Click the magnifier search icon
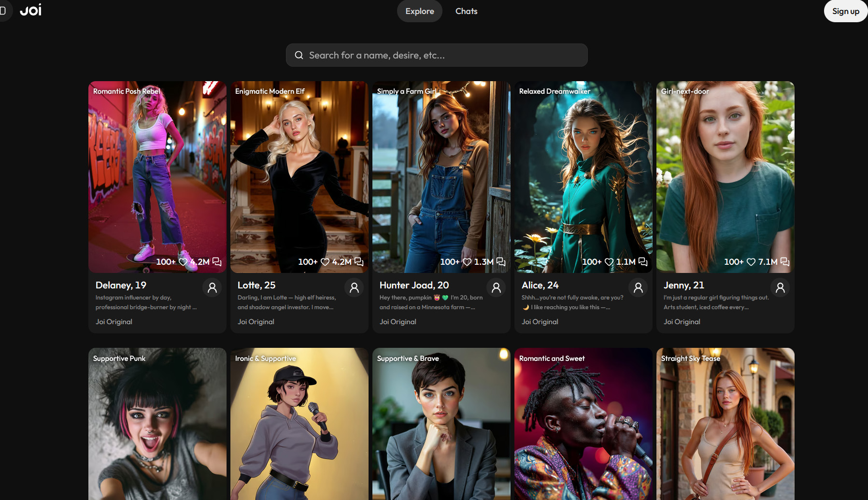 tap(299, 55)
